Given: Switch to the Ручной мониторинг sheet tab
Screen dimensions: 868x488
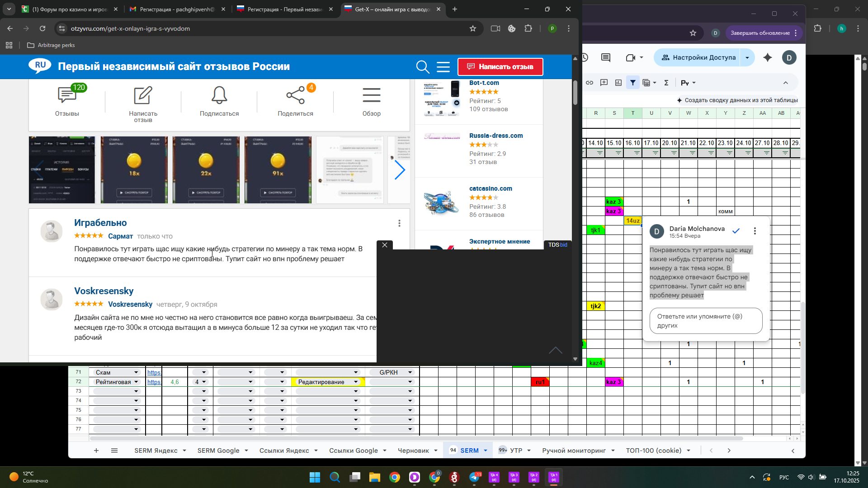Looking at the screenshot, I should click(573, 450).
